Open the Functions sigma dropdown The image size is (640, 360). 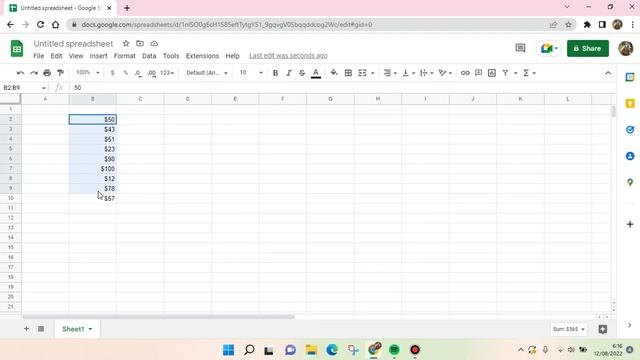pos(529,73)
